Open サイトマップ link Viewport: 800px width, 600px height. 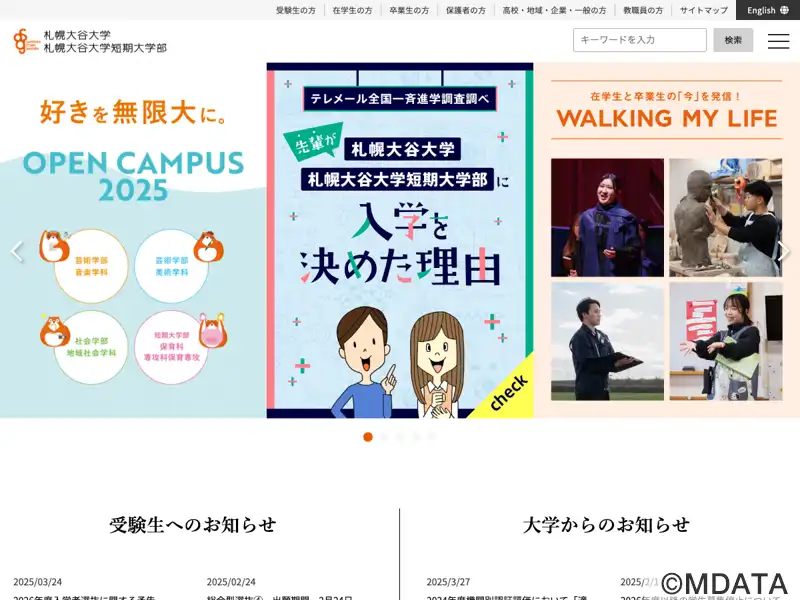[x=704, y=10]
